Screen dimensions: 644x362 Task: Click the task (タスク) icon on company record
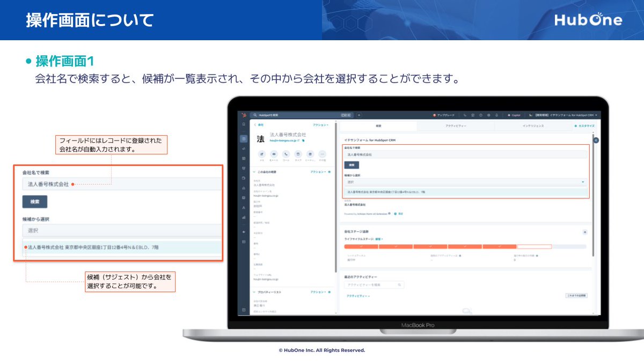point(298,154)
